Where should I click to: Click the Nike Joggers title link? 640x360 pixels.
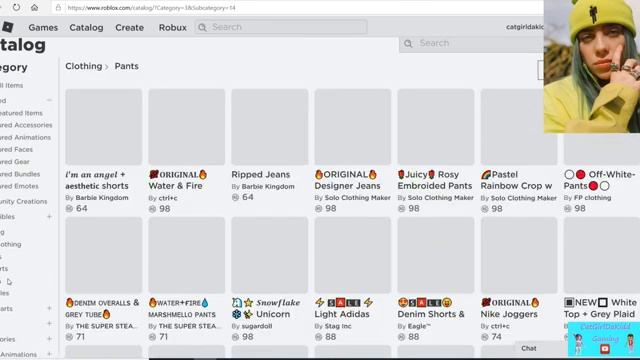(510, 308)
